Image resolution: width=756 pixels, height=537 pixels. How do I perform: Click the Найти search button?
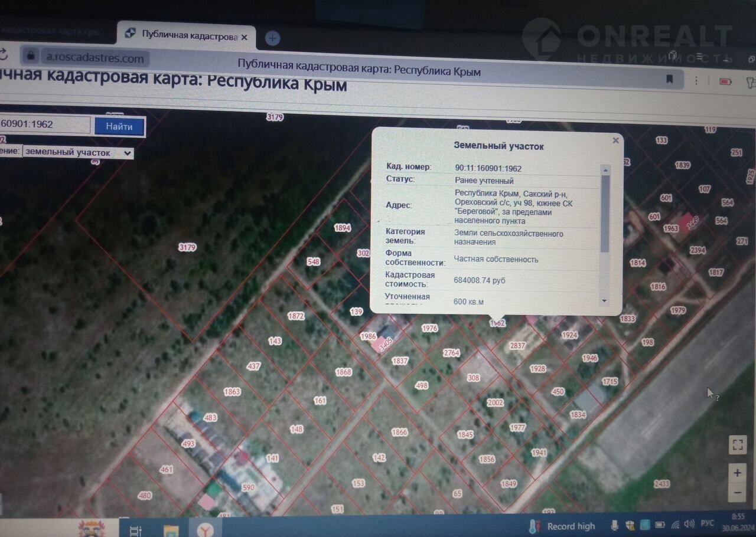[x=119, y=127]
